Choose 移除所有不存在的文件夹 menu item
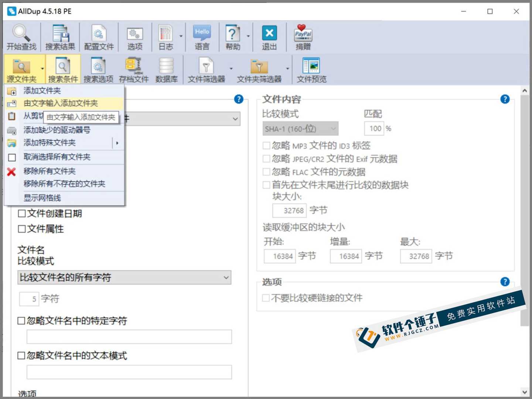 pos(64,184)
